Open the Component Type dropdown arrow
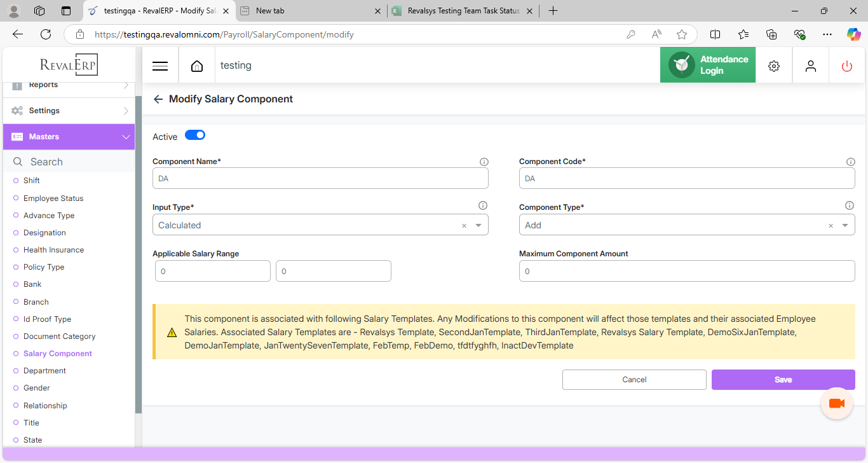Screen dimensions: 868x463 click(845, 225)
